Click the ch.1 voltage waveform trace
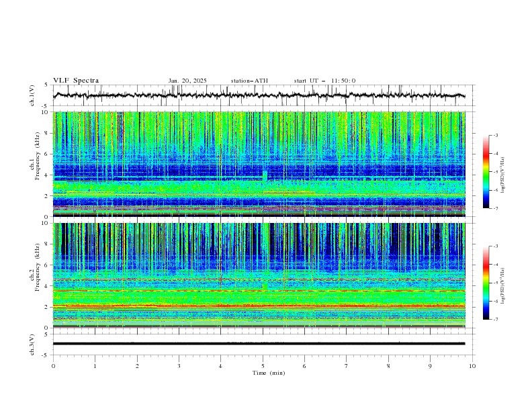532x411 pixels. coord(259,95)
